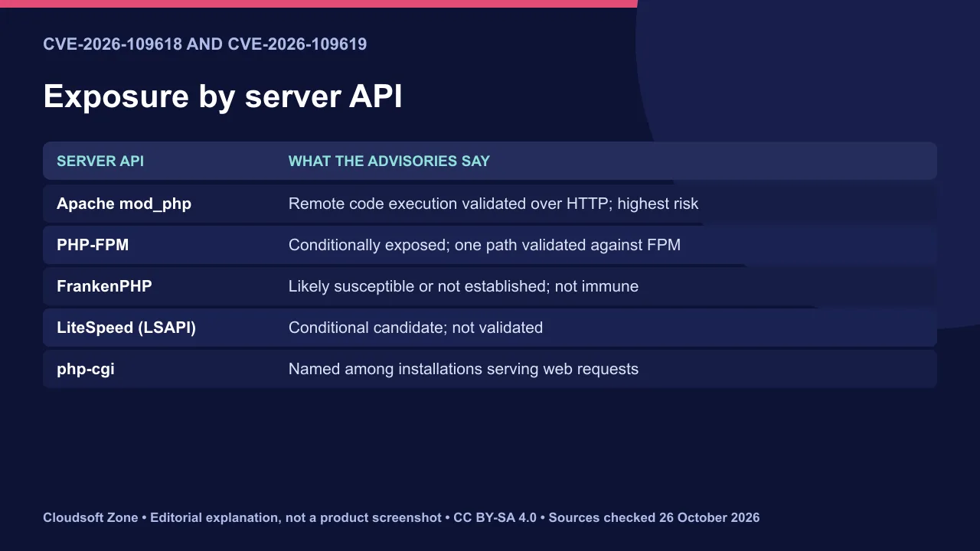
Task: Click 'Remote code execution validated over HTTP' text
Action: [x=449, y=204]
